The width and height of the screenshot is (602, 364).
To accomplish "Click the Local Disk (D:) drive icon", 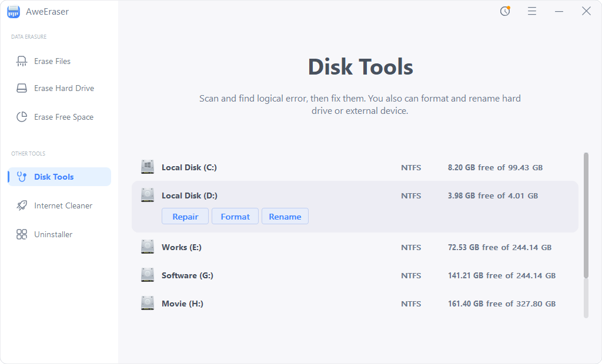I will coord(148,196).
